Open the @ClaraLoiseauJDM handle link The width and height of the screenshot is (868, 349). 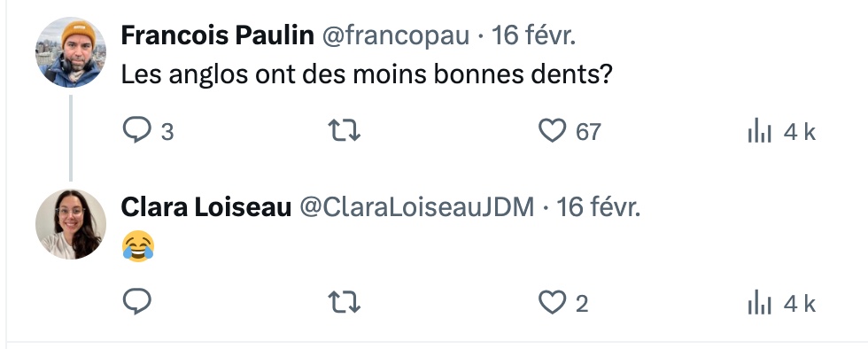tap(417, 207)
